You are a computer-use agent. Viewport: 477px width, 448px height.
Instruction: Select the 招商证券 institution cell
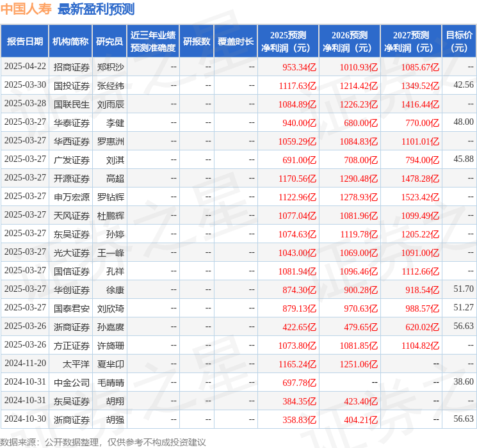72,67
